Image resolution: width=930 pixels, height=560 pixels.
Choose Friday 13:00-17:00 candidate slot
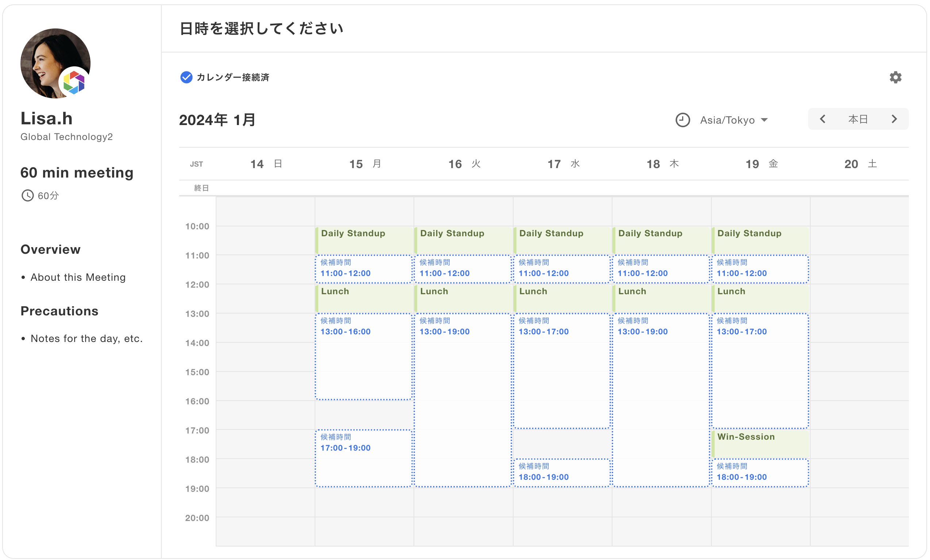(x=760, y=371)
